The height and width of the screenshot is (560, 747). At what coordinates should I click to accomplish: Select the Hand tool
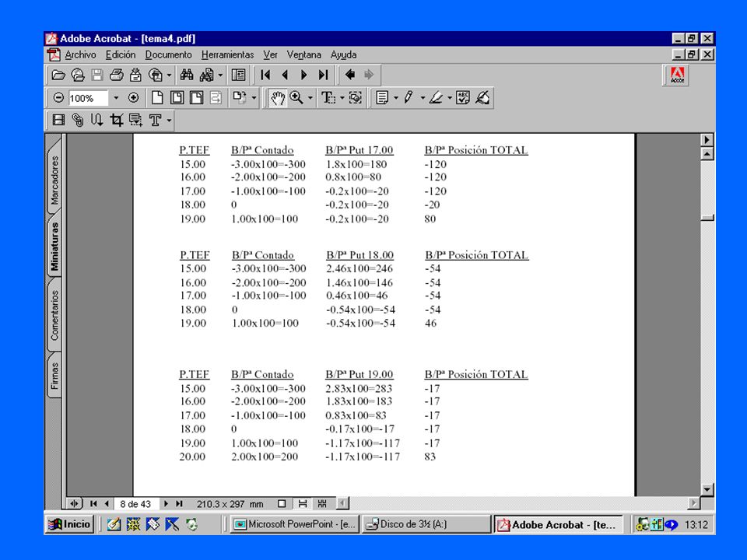click(x=278, y=98)
